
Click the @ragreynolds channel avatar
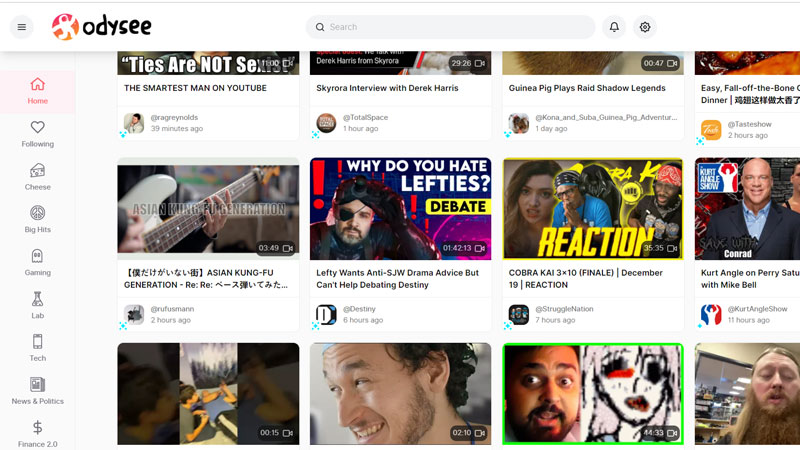tap(134, 123)
